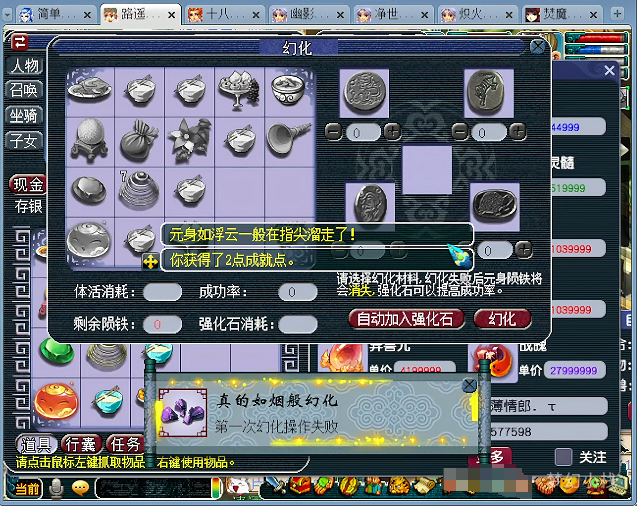The image size is (637, 506).
Task: Select the tied pouch bag item
Action: point(139,141)
